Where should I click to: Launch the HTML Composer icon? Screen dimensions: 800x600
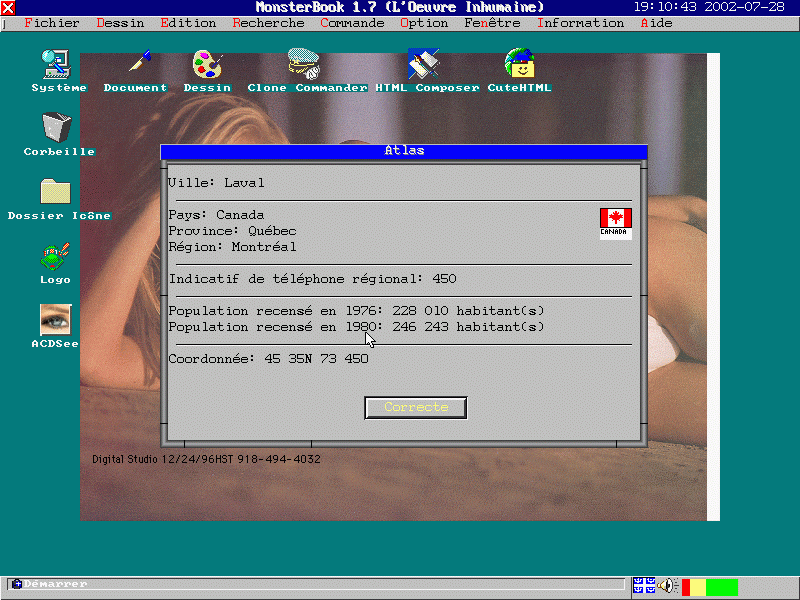(x=424, y=65)
